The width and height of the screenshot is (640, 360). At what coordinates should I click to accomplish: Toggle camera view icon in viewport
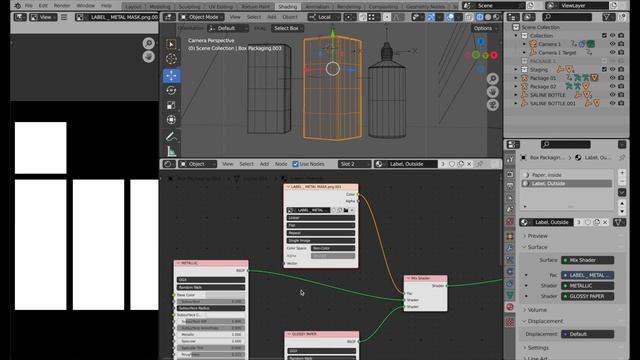[493, 105]
